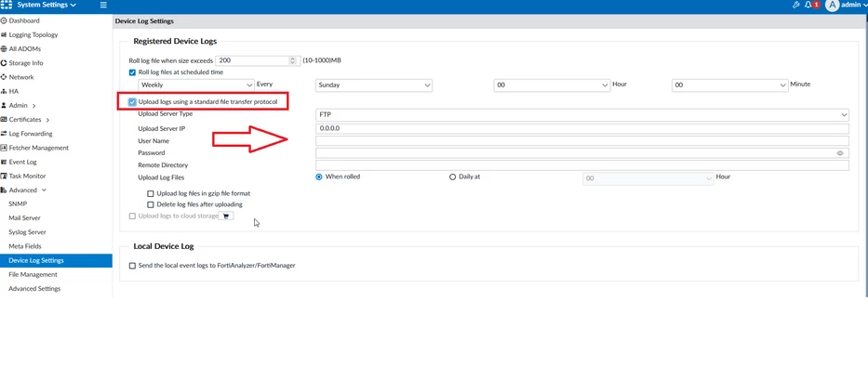Open the Daily at hour dropdown
Image resolution: width=868 pixels, height=367 pixels.
[x=648, y=178]
